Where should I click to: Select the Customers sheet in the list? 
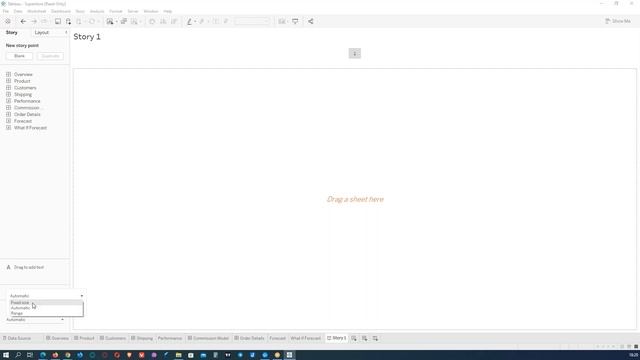25,88
